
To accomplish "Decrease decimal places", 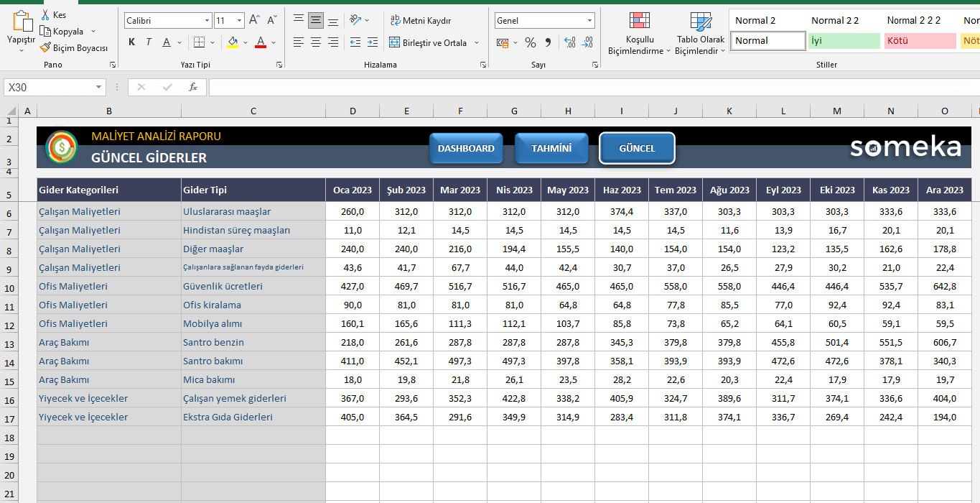I will (x=587, y=43).
